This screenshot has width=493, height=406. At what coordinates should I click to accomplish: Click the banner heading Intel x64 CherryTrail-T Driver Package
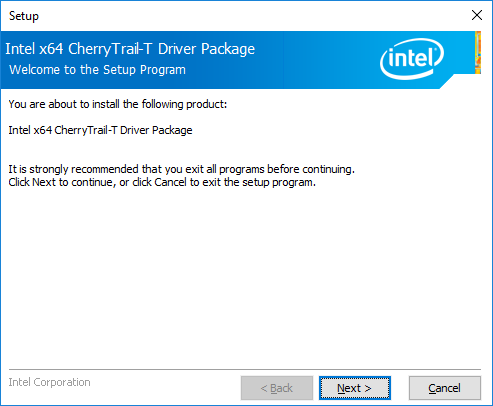click(x=130, y=49)
